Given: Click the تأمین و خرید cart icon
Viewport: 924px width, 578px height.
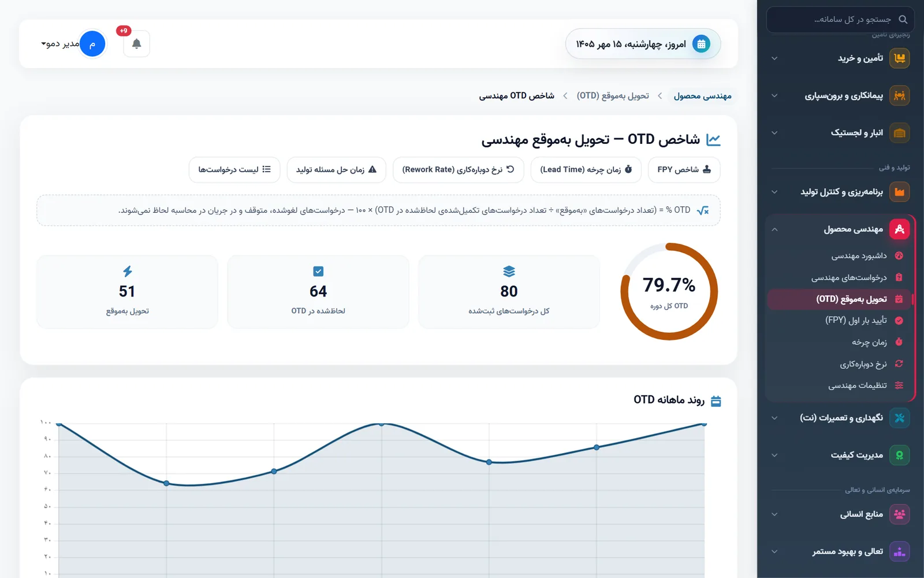Looking at the screenshot, I should [899, 58].
